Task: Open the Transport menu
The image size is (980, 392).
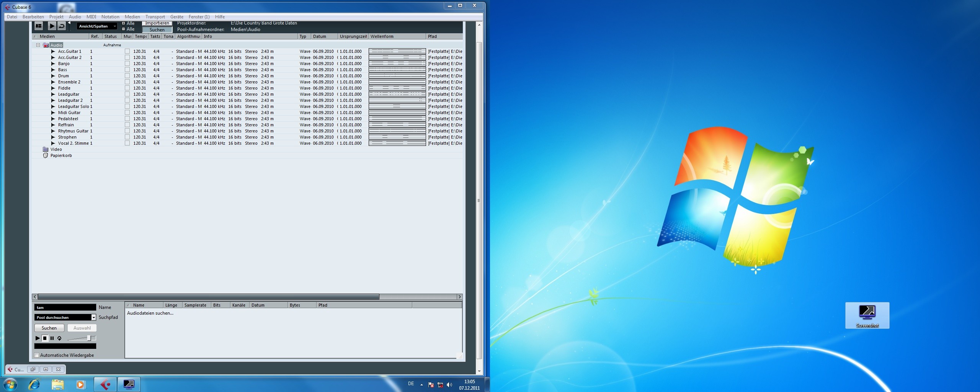Action: pyautogui.click(x=155, y=17)
